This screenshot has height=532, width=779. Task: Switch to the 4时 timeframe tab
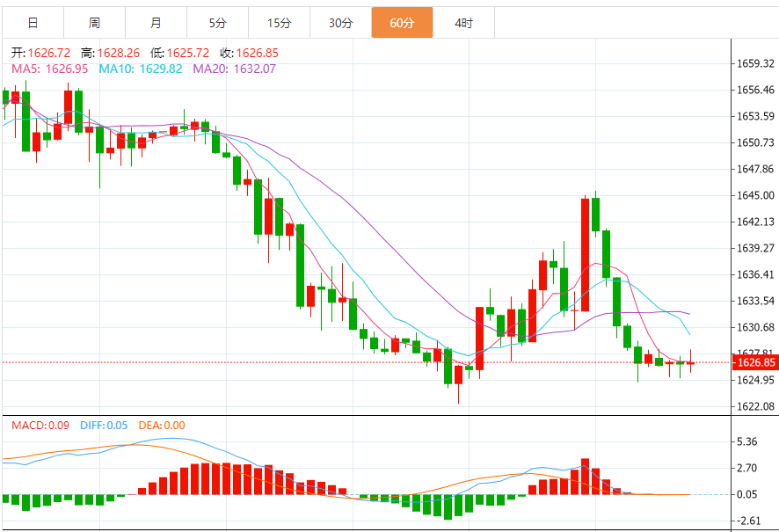[463, 23]
